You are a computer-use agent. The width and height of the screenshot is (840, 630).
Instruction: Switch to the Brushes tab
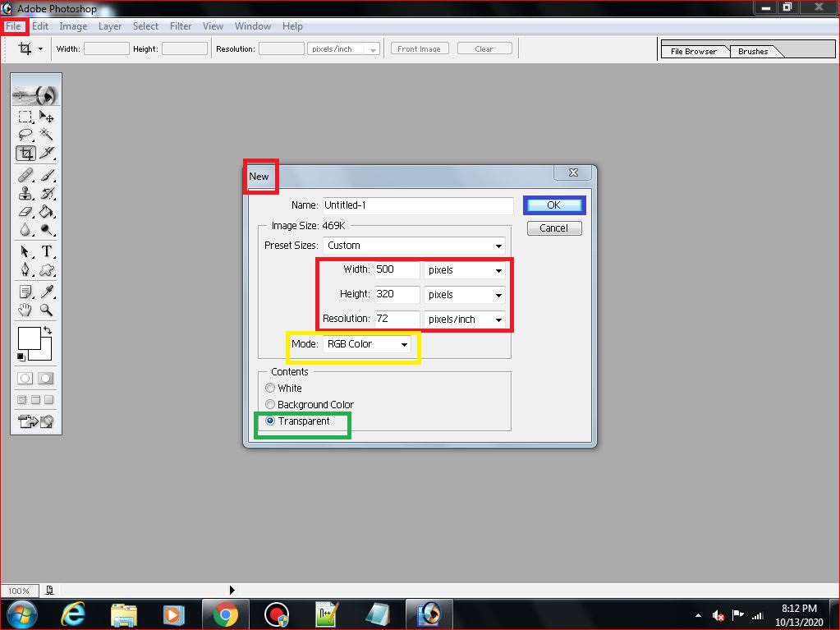click(751, 51)
